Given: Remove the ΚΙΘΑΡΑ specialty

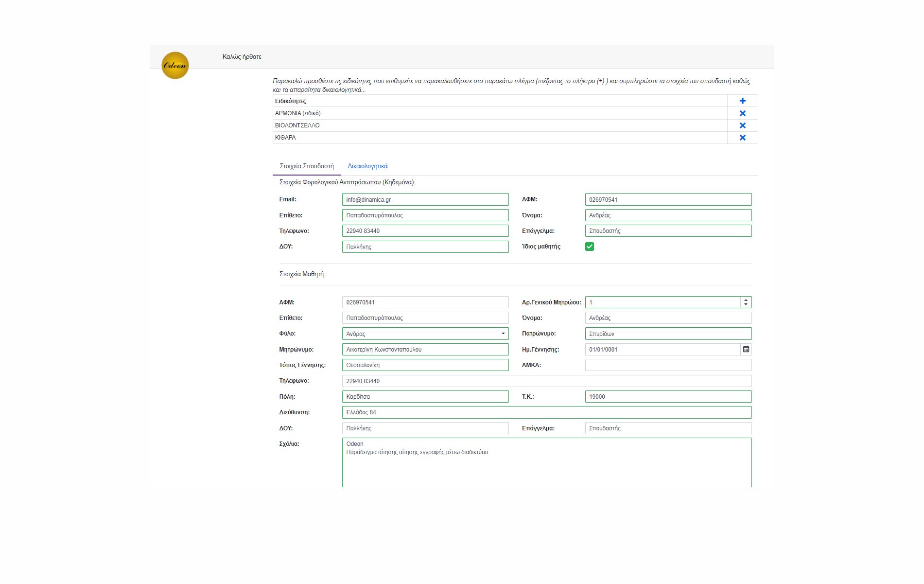Looking at the screenshot, I should click(742, 138).
